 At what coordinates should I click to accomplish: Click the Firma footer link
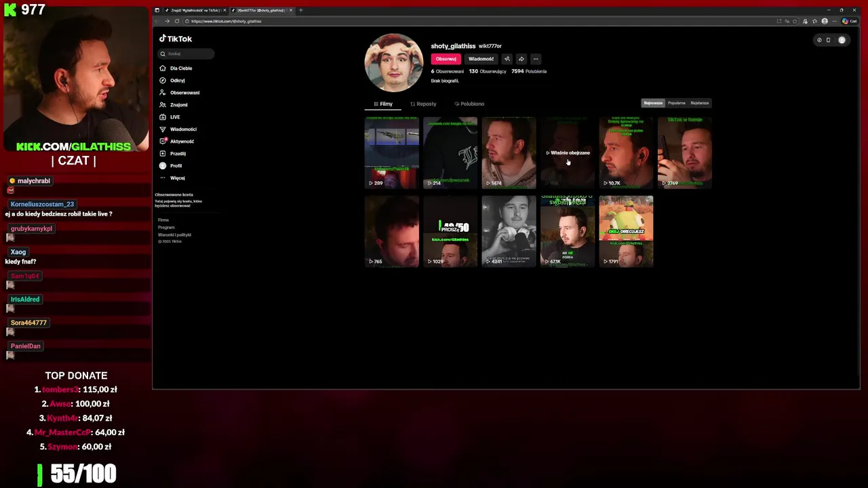pyautogui.click(x=163, y=220)
